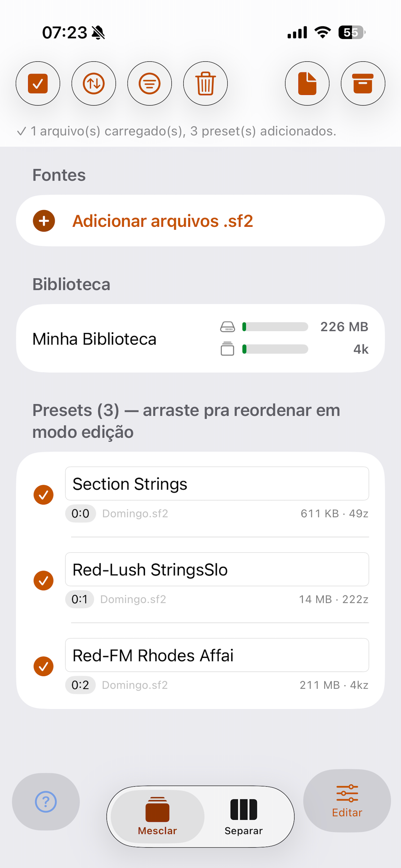
Task: Tap the sort arrows icon
Action: pos(94,83)
